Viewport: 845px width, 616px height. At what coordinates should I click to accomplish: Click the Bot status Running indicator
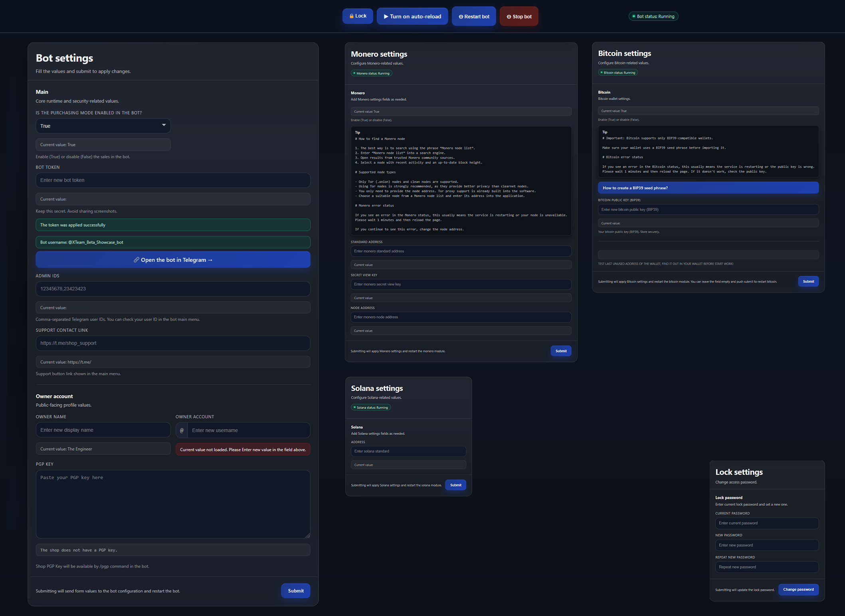[653, 16]
